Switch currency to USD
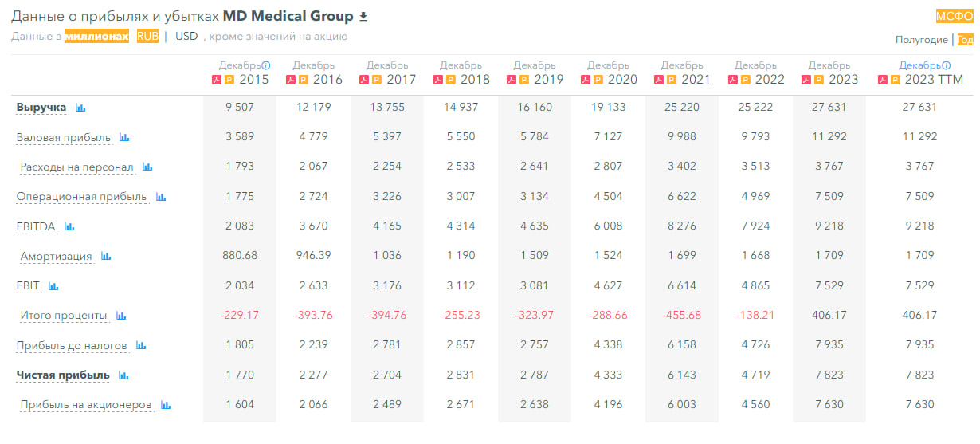This screenshot has height=444, width=980. pyautogui.click(x=186, y=37)
